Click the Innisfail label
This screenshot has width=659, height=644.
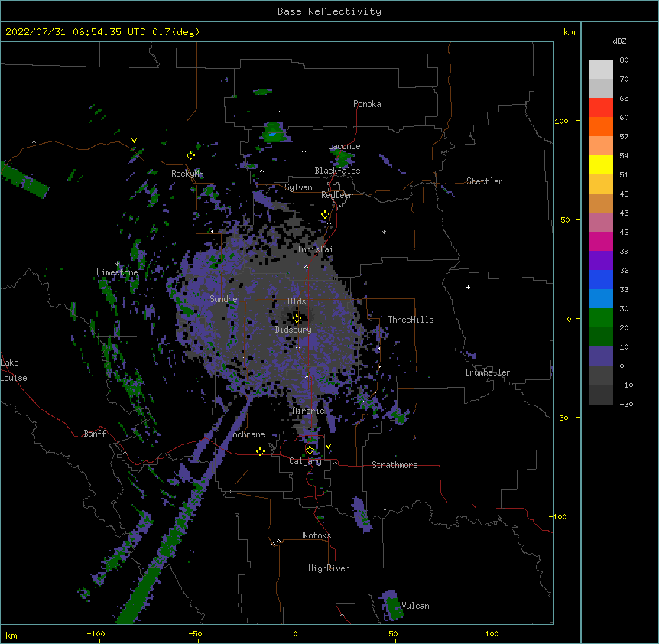(x=317, y=249)
